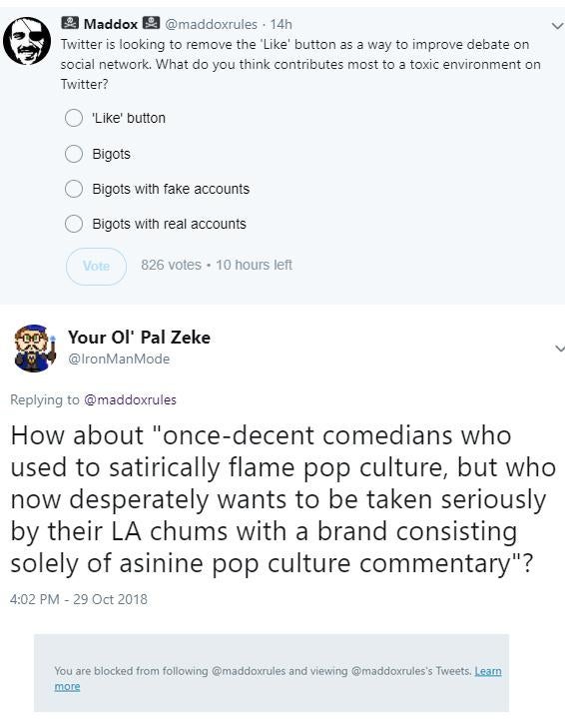The width and height of the screenshot is (565, 728).
Task: Click the Maddox display name
Action: [x=111, y=24]
